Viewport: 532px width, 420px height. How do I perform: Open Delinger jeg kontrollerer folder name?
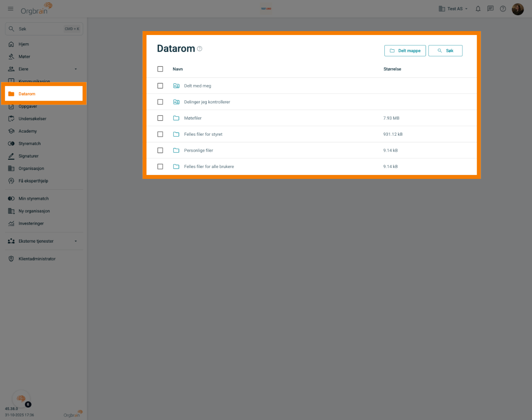click(207, 102)
